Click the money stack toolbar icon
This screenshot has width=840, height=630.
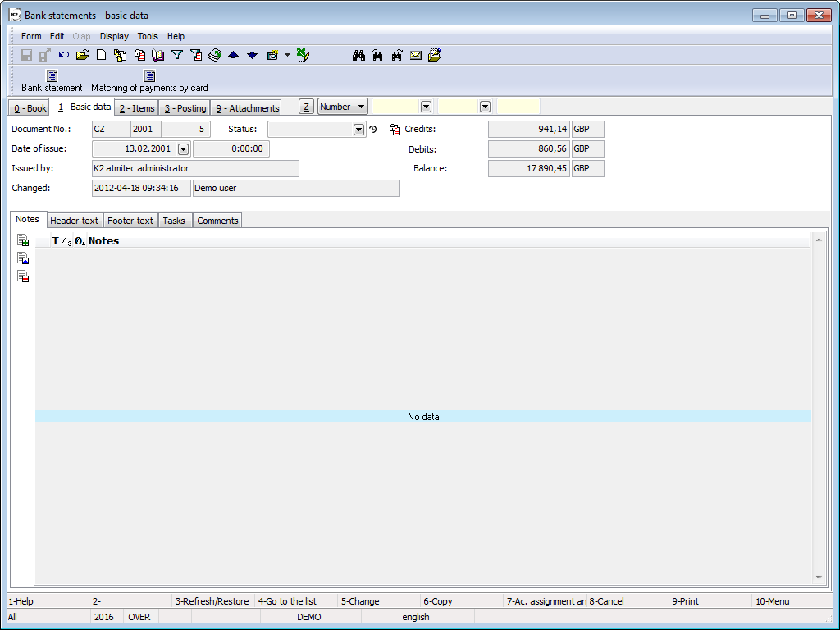(215, 55)
